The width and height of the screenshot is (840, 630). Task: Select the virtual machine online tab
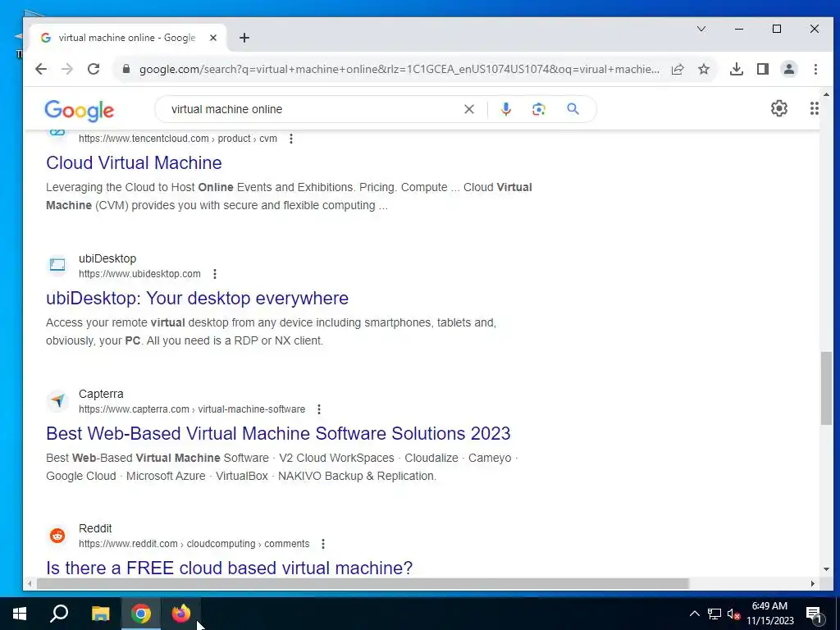[x=127, y=38]
